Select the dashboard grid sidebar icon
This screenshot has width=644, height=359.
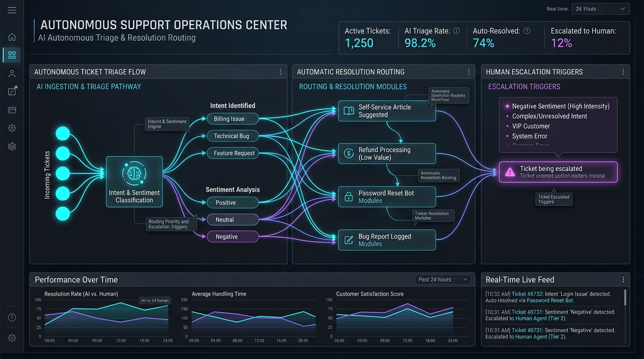tap(12, 55)
